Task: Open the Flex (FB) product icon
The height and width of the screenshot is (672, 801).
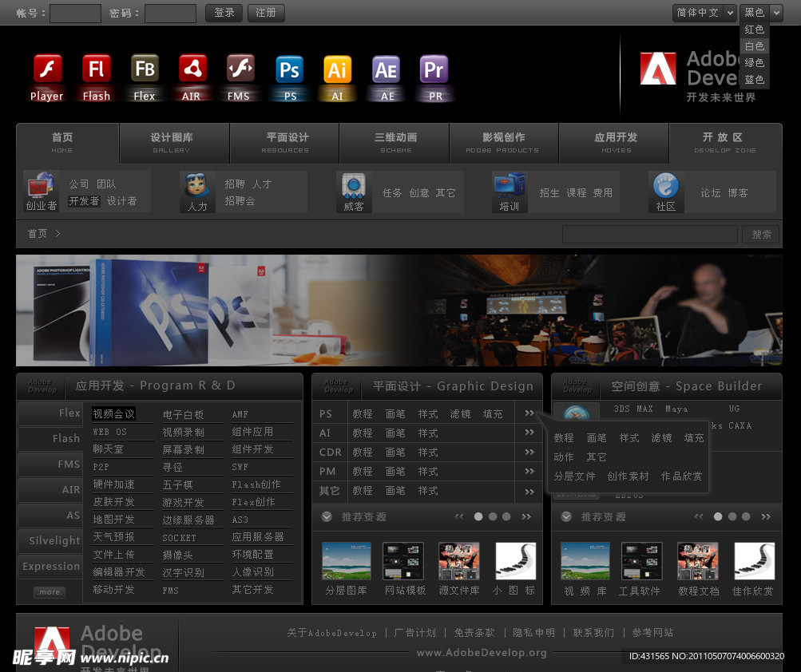Action: click(145, 69)
